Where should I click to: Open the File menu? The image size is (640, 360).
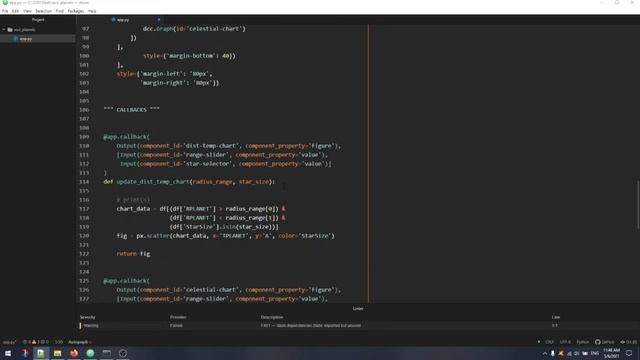click(5, 11)
